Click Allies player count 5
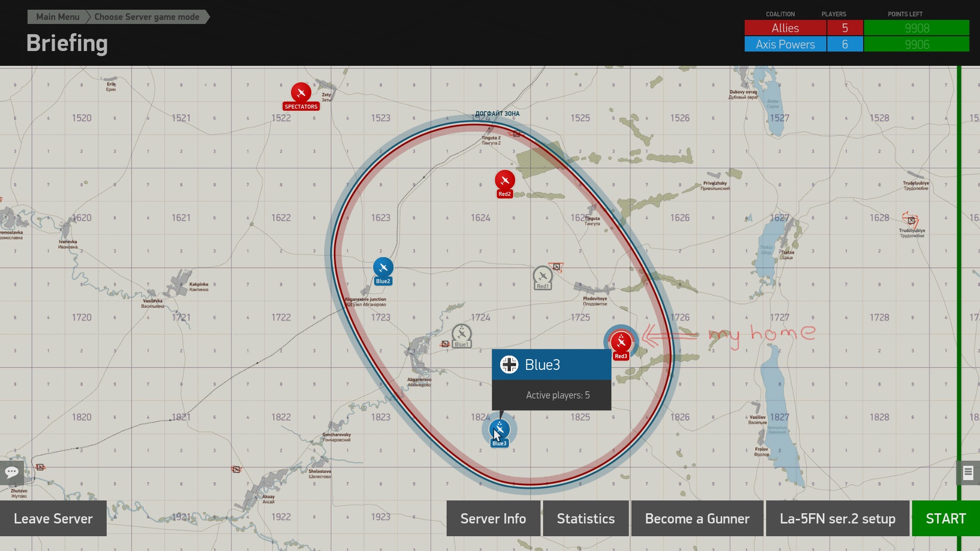 tap(845, 28)
